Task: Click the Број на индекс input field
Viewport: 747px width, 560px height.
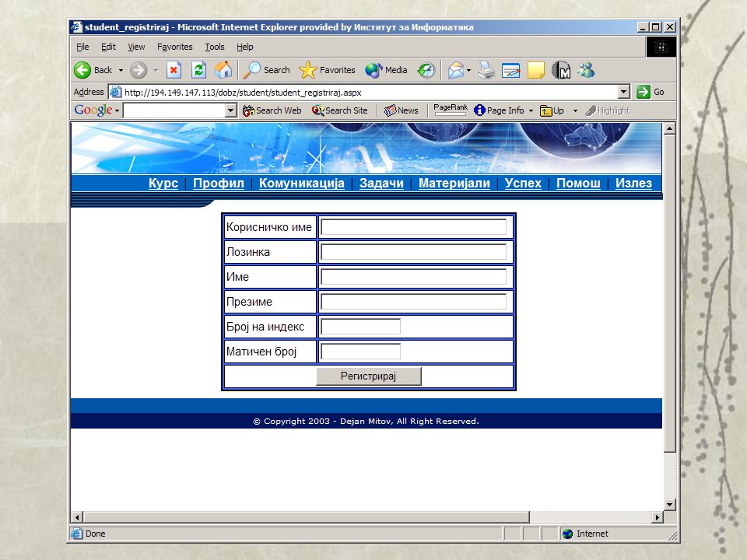Action: click(x=360, y=327)
